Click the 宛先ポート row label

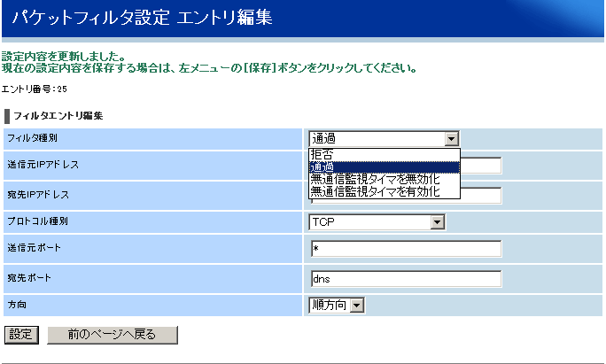(x=29, y=278)
